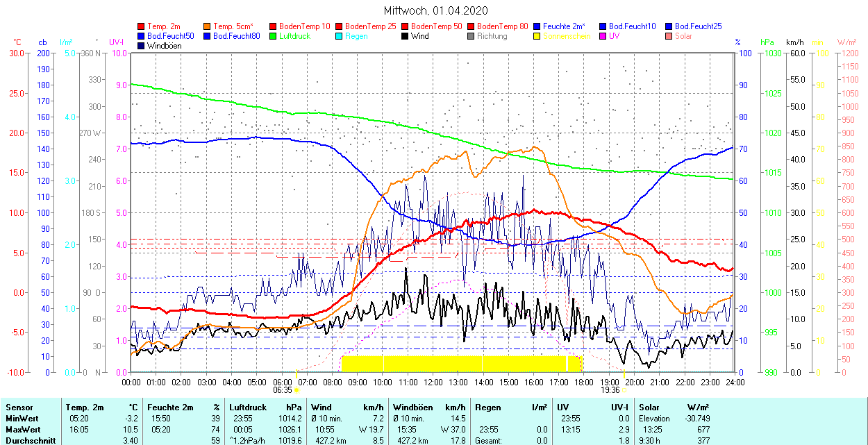Image resolution: width=868 pixels, height=445 pixels.
Task: Select the MaxWert row label
Action: 21,429
